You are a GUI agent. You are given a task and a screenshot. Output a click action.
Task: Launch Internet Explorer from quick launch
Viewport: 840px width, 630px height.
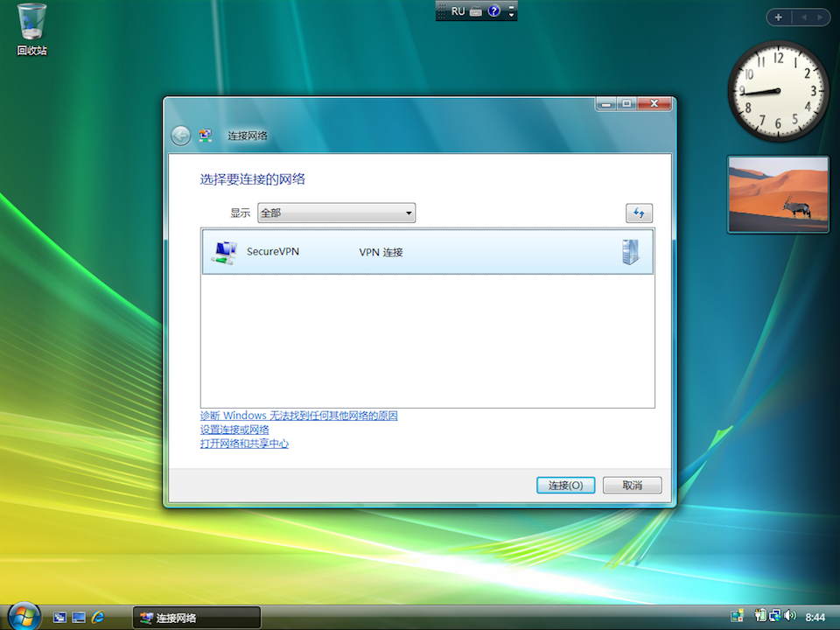(x=98, y=618)
